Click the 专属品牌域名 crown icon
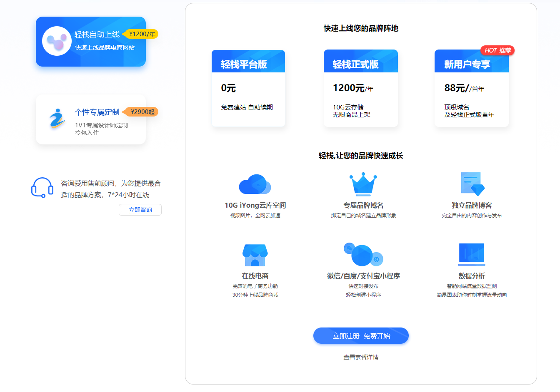The width and height of the screenshot is (560, 392). click(363, 184)
